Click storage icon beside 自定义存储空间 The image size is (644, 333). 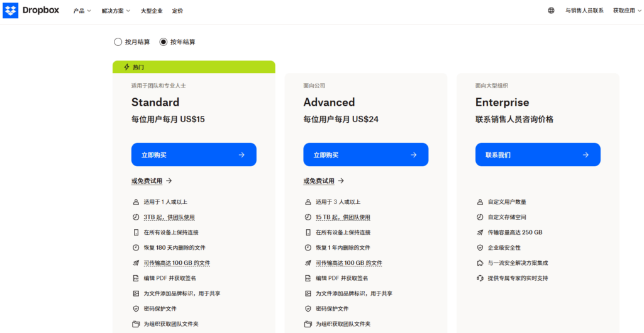point(480,217)
